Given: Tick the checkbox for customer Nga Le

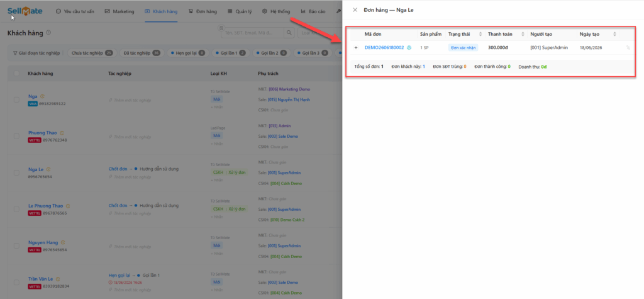Looking at the screenshot, I should point(16,172).
